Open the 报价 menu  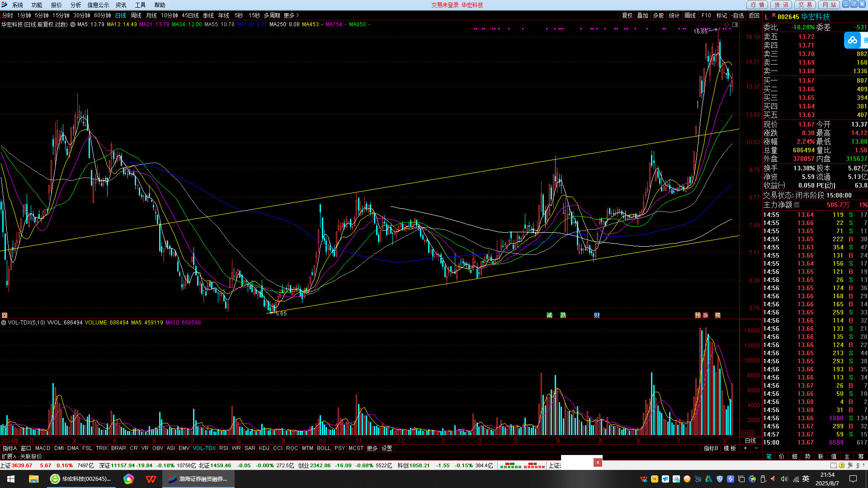[x=56, y=5]
